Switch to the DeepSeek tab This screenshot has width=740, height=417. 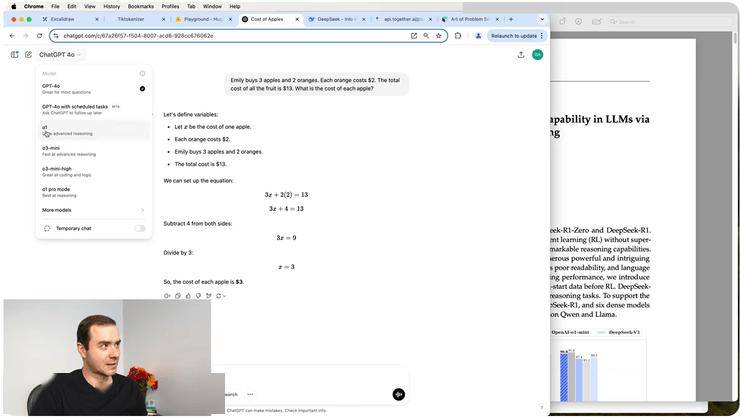[x=336, y=19]
